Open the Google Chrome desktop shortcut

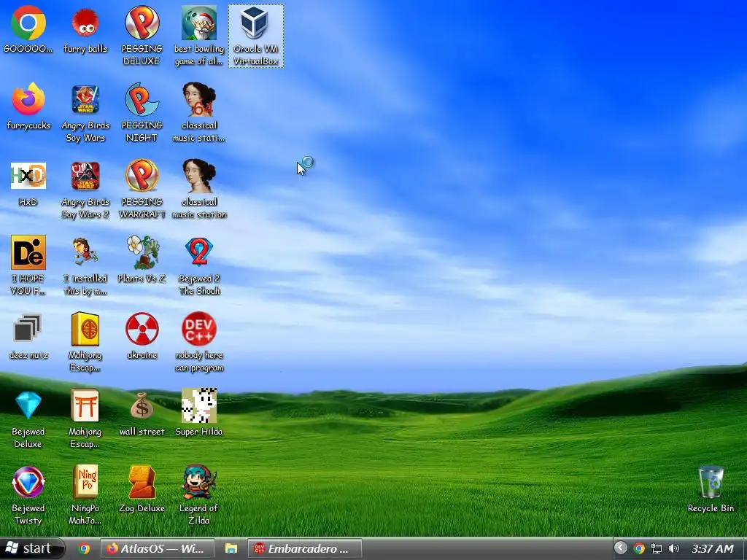coord(28,23)
